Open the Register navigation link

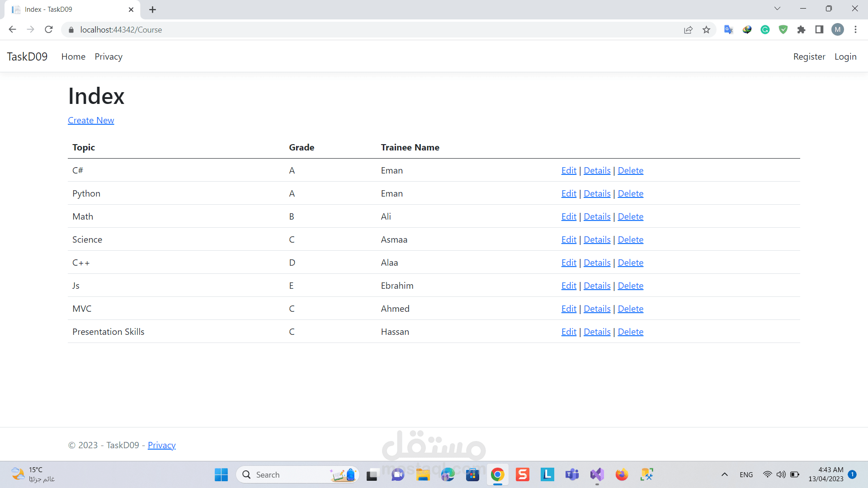point(809,56)
